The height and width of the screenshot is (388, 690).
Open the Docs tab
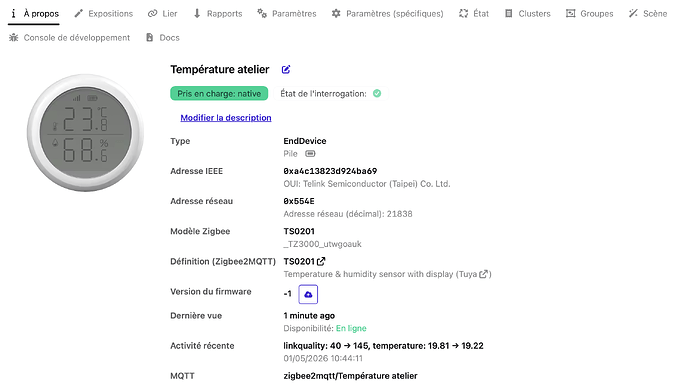162,38
